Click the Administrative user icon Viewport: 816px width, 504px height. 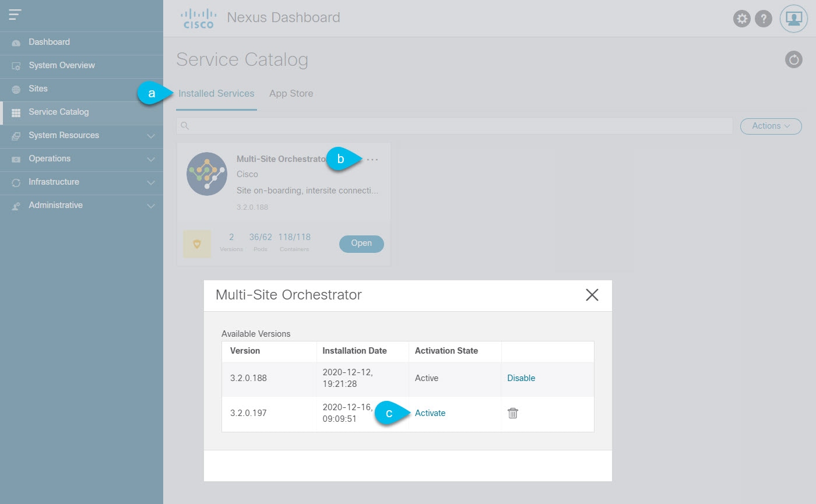pos(16,206)
